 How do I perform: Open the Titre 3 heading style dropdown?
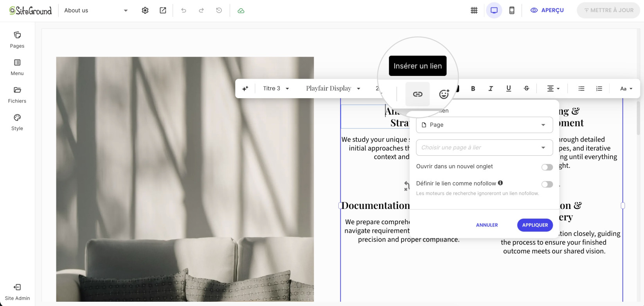pyautogui.click(x=276, y=88)
